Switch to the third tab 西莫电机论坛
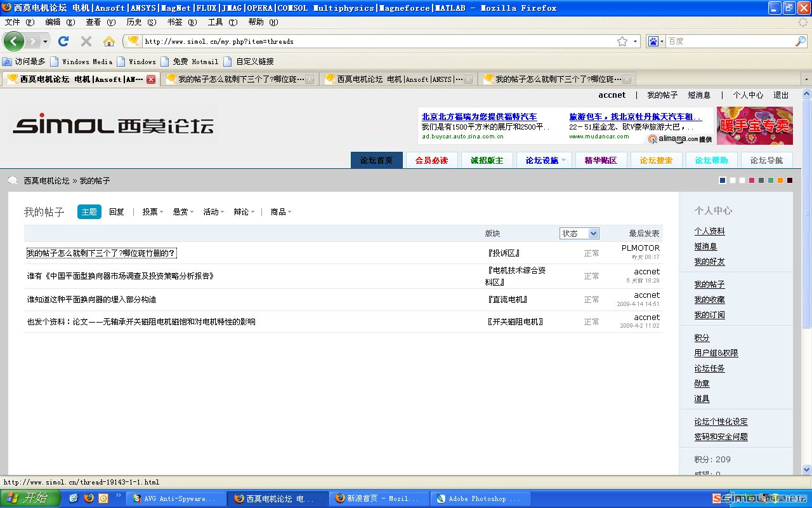This screenshot has width=812, height=508. [x=398, y=79]
